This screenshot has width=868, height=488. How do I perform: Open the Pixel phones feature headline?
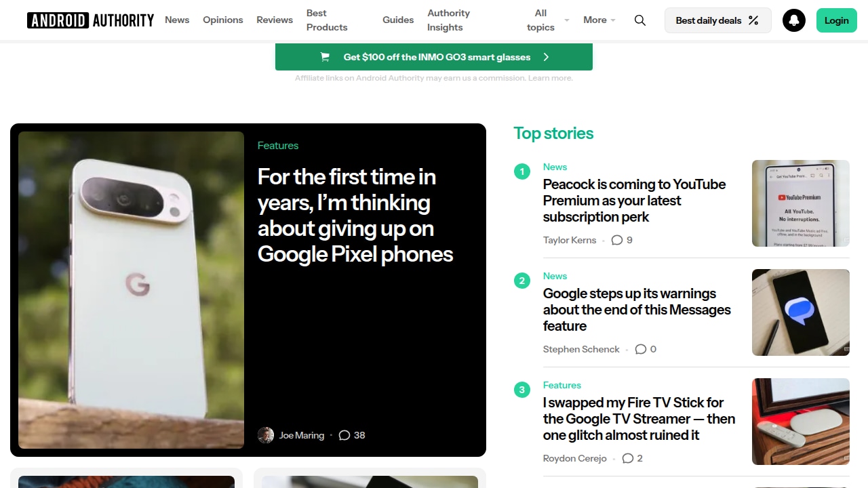tap(355, 216)
